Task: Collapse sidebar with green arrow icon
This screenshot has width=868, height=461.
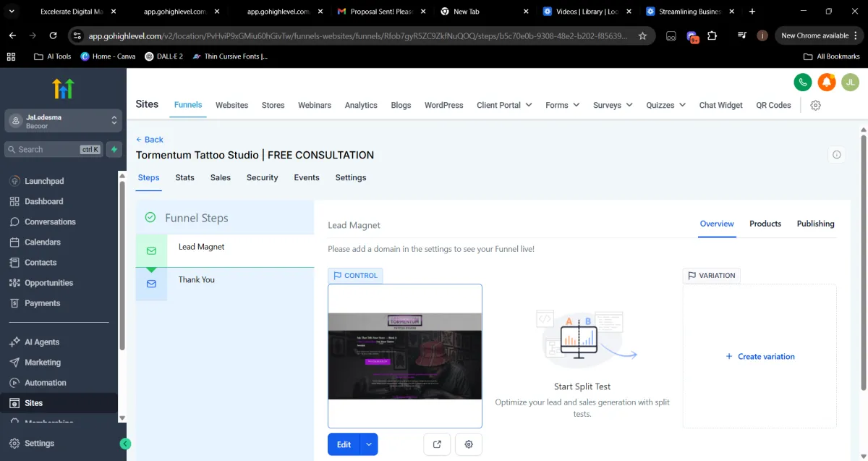Action: click(x=125, y=444)
